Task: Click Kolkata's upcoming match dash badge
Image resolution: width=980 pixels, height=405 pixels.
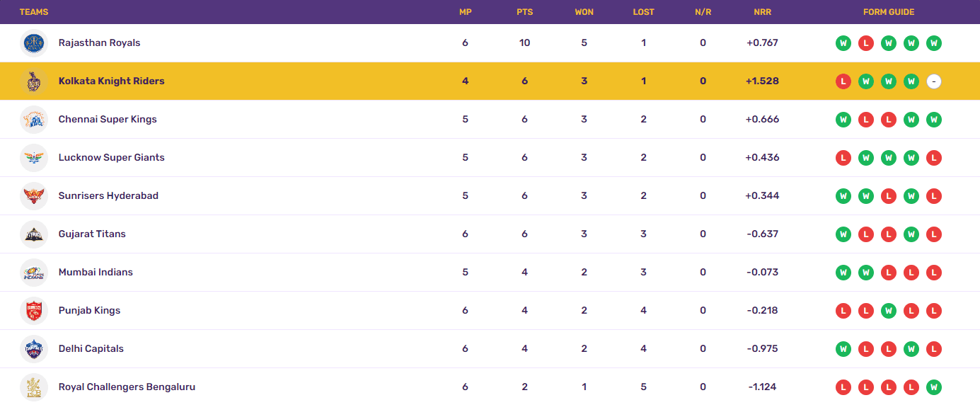Action: pos(934,81)
